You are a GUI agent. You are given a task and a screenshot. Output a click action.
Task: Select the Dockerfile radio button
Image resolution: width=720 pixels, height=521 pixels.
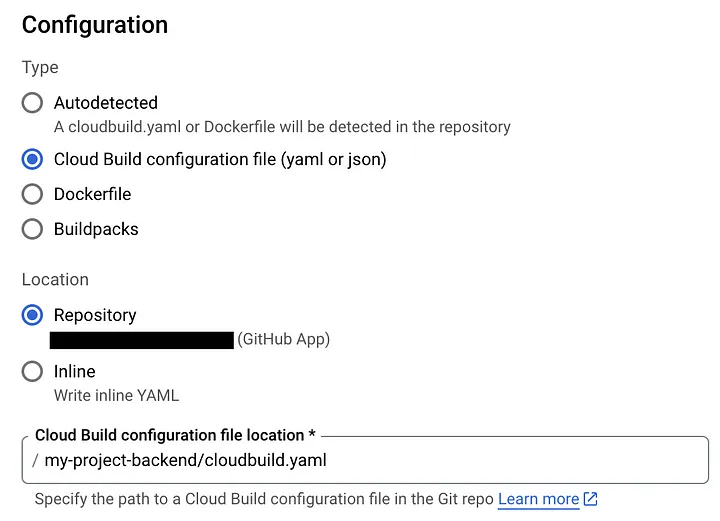(32, 194)
